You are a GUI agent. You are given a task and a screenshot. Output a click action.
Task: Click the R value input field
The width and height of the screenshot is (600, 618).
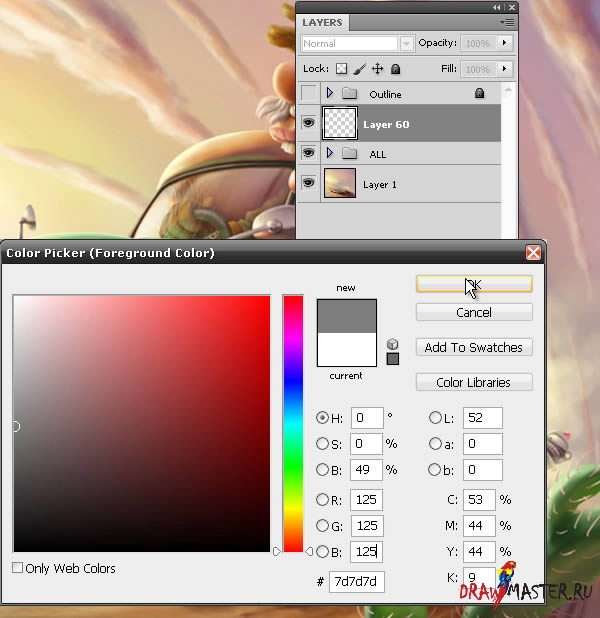pyautogui.click(x=367, y=499)
